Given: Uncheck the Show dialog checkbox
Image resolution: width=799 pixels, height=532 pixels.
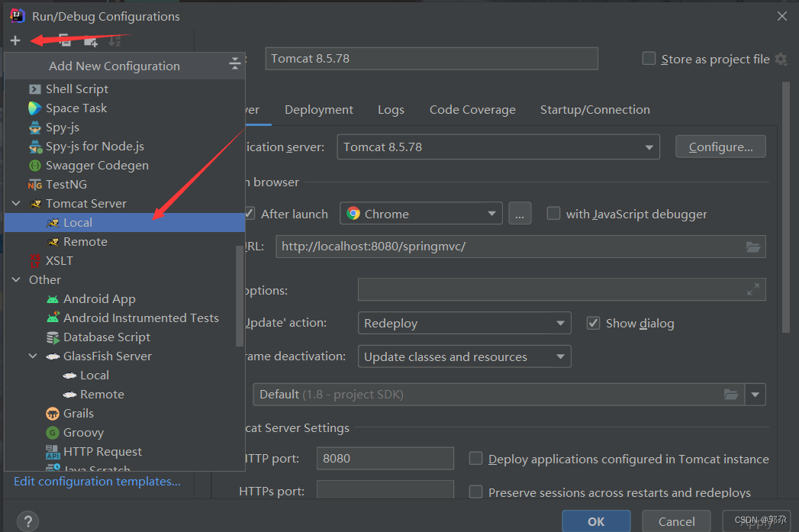Looking at the screenshot, I should [x=593, y=323].
